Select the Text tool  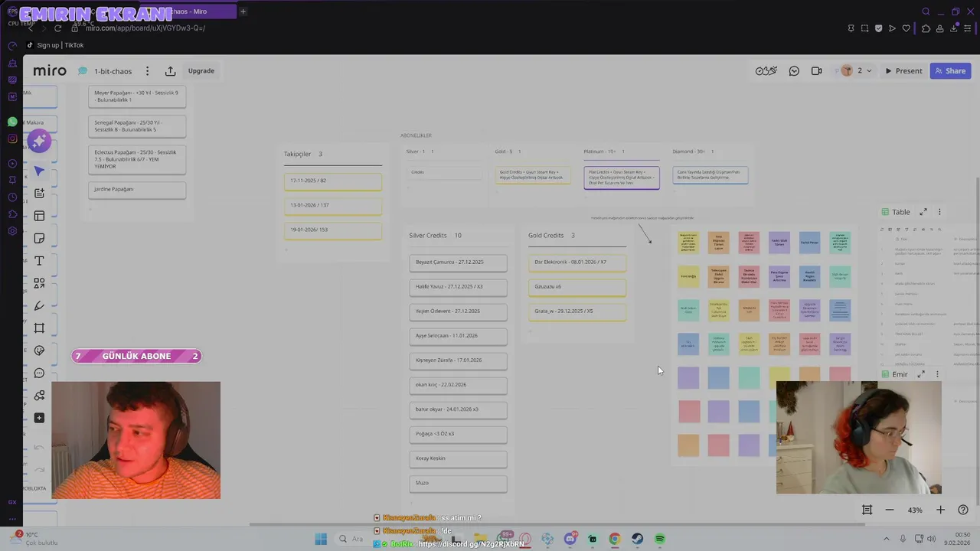[39, 261]
